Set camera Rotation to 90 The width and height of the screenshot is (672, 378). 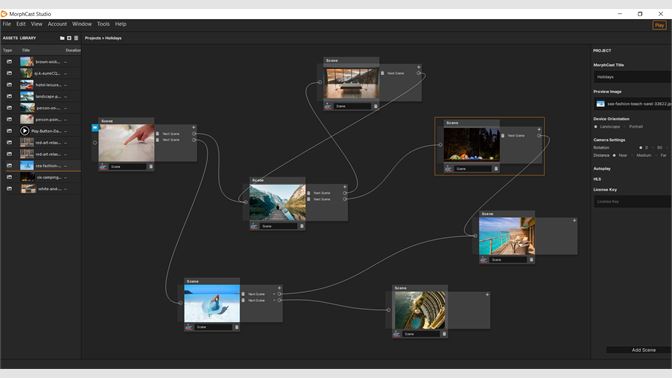[x=653, y=148]
